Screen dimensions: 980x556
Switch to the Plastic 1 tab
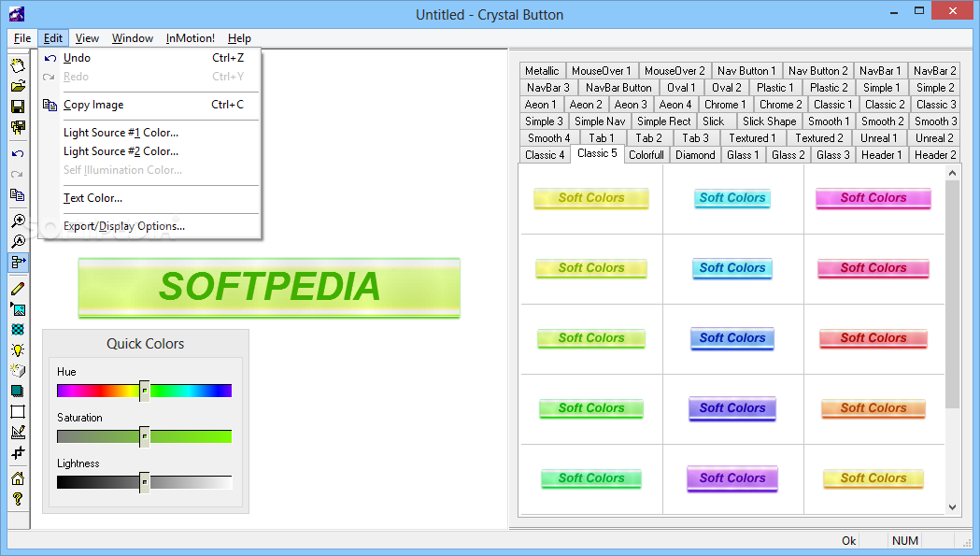775,88
